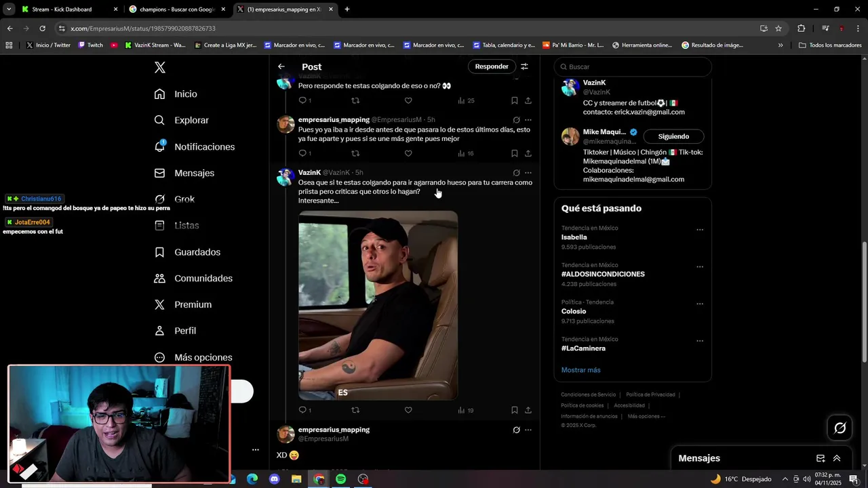Open options for Isabella trend
Viewport: 868px width, 488px height.
coord(700,230)
